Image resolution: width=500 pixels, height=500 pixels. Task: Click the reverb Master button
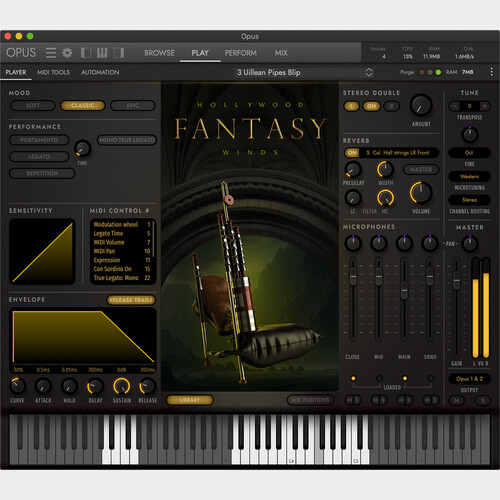421,170
